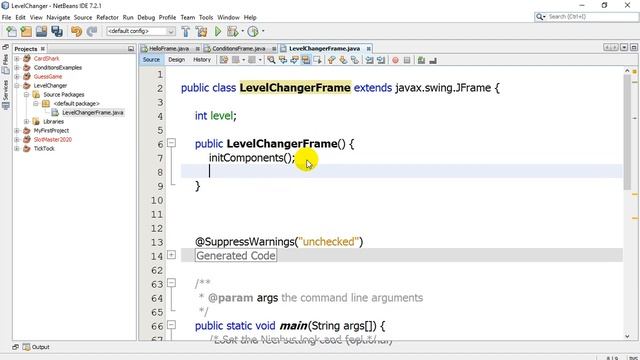The image size is (640, 360).
Task: Select the MyFirstProject project
Action: (x=51, y=131)
